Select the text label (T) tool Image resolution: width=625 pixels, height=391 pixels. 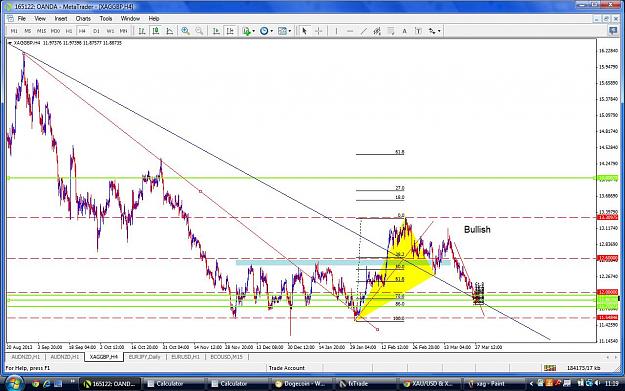coord(418,31)
